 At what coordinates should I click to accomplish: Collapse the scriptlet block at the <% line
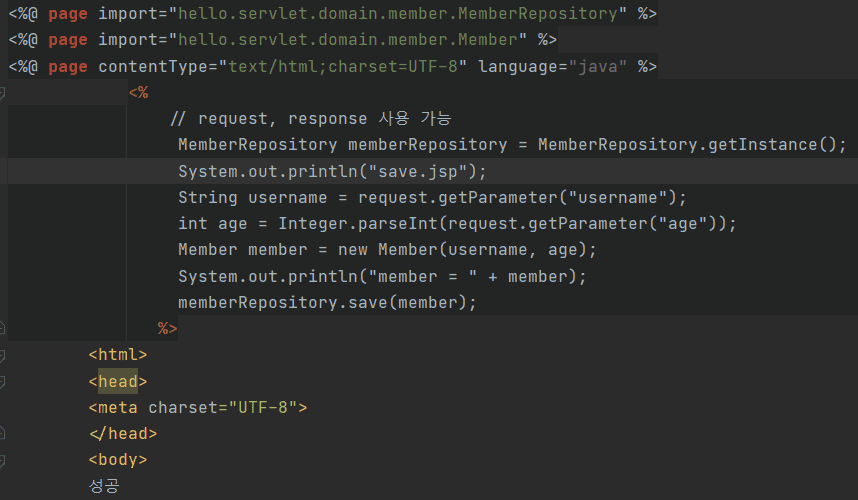click(2, 92)
